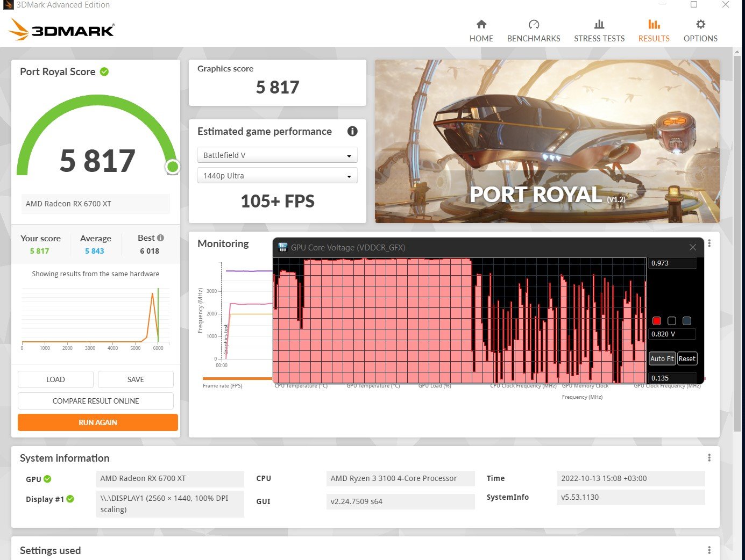Click 'Showing results from the same hardware' text

pos(96,274)
